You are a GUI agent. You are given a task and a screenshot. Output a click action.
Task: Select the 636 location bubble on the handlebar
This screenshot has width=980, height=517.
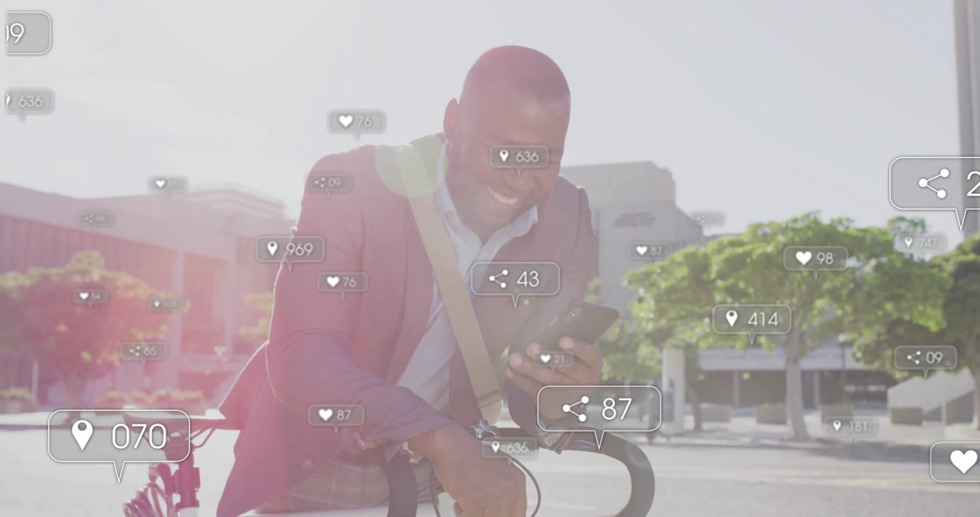(509, 448)
